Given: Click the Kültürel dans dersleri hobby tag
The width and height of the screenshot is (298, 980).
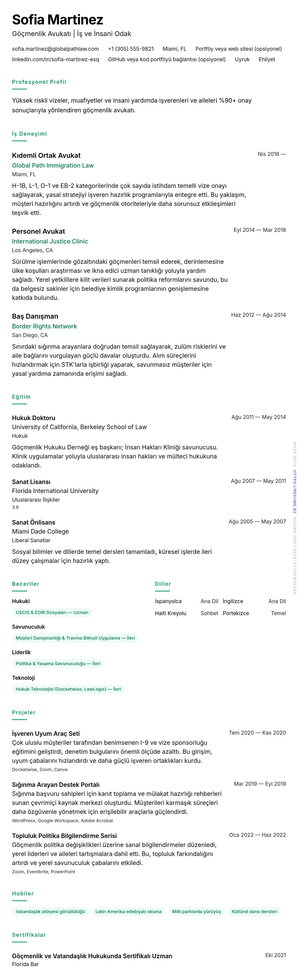Looking at the screenshot, I should [x=254, y=911].
